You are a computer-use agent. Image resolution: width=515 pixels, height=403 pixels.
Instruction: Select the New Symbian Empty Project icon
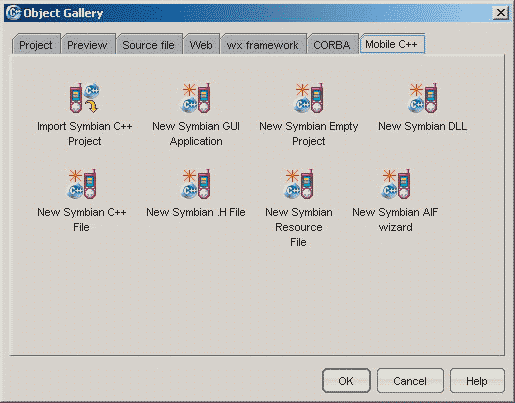(309, 98)
